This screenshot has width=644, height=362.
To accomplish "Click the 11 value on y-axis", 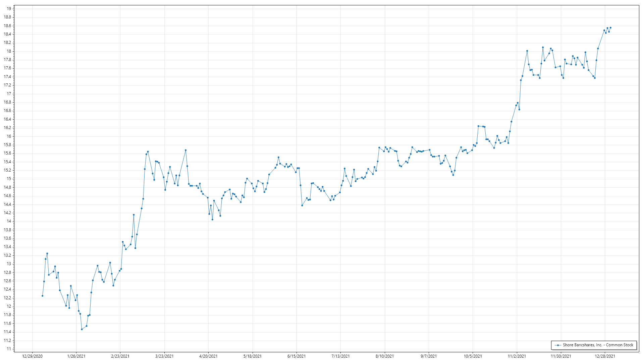I will click(9, 349).
